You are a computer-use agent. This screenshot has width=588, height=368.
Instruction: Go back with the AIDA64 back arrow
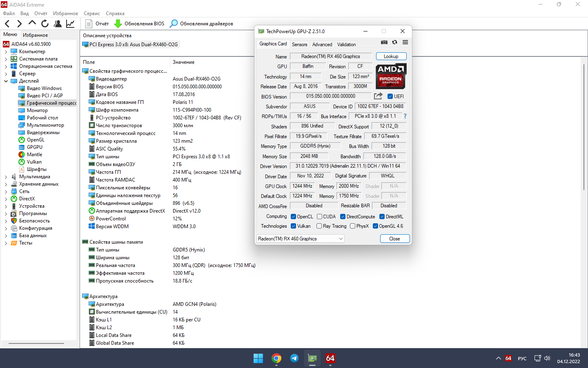pos(7,24)
